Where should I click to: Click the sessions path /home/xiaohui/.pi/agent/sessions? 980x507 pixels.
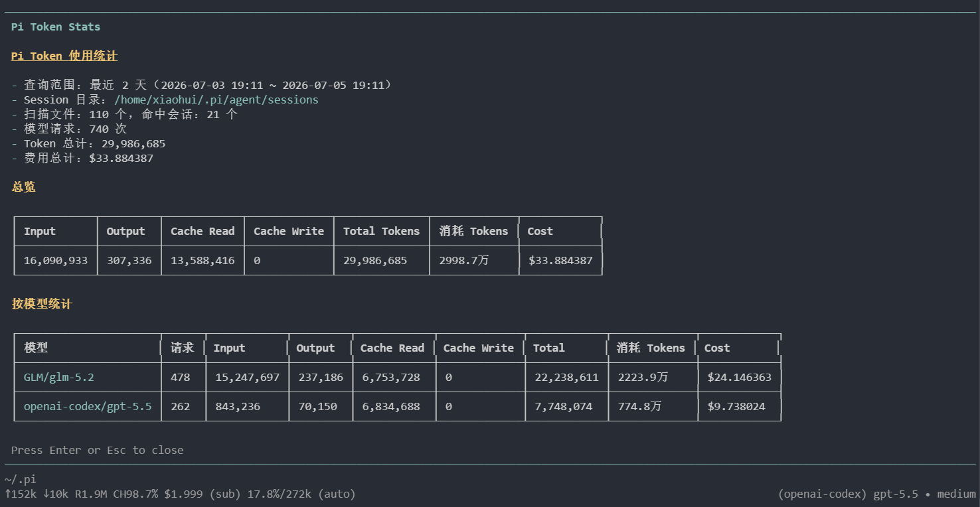pos(216,100)
